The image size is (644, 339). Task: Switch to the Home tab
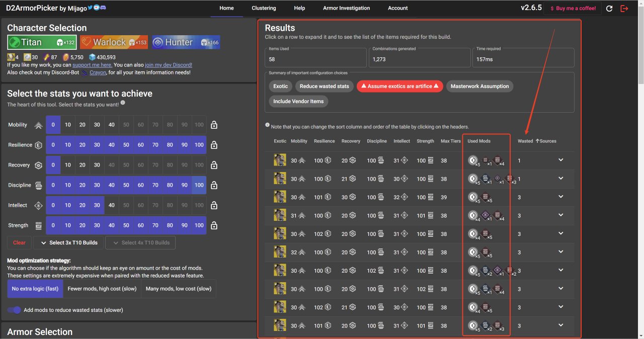point(226,9)
